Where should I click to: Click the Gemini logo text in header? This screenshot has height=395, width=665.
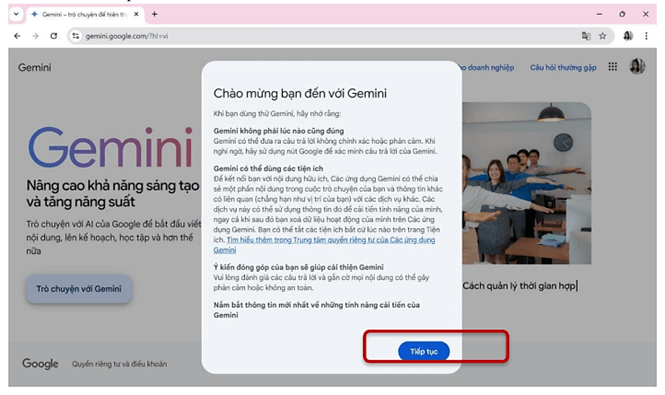pyautogui.click(x=34, y=67)
